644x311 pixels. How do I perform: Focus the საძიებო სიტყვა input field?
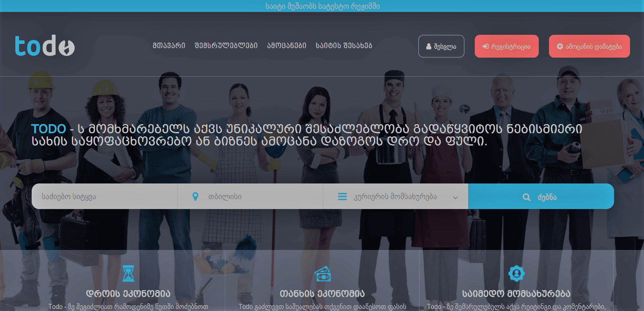coord(105,196)
